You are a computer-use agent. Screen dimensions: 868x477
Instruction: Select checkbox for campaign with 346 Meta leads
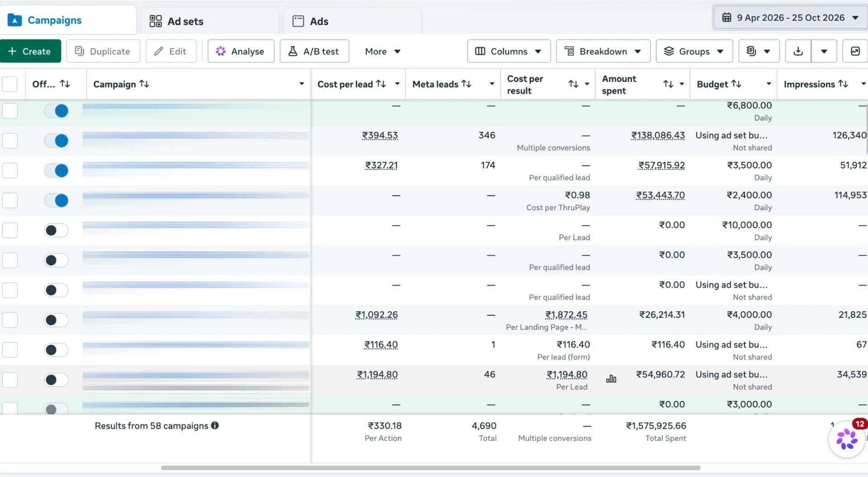pos(9,141)
